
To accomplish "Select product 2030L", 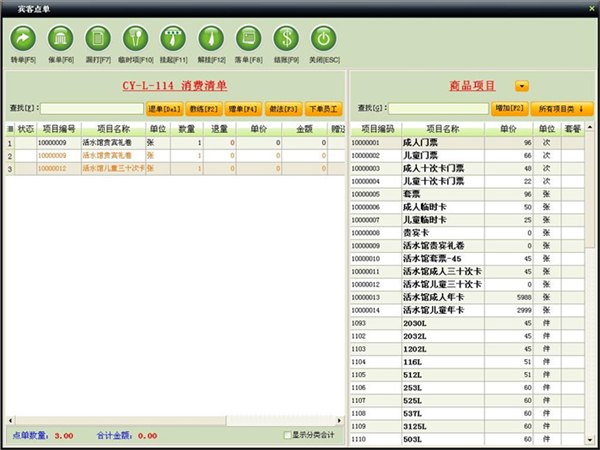I will 467,323.
